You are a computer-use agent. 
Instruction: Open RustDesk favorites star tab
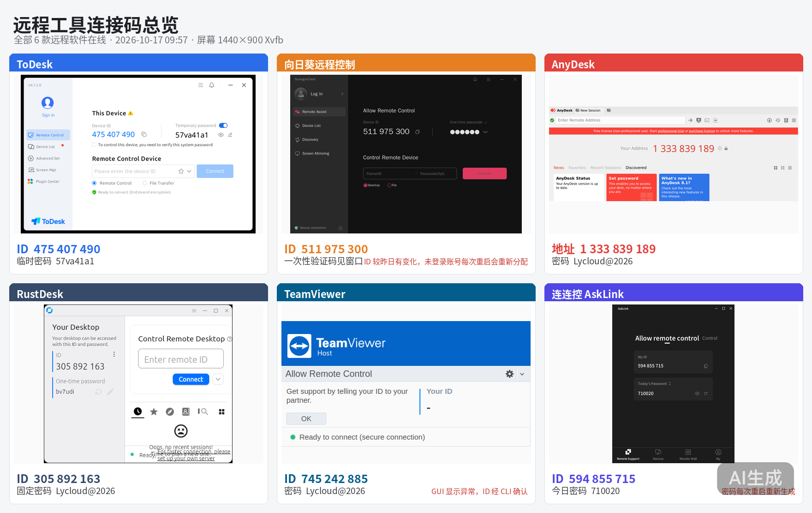[x=154, y=412]
